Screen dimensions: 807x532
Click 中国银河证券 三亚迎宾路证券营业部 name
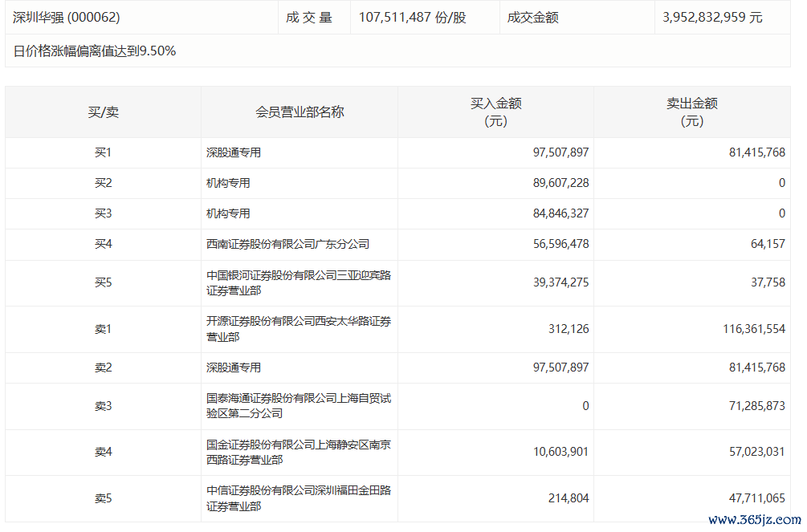(x=299, y=283)
